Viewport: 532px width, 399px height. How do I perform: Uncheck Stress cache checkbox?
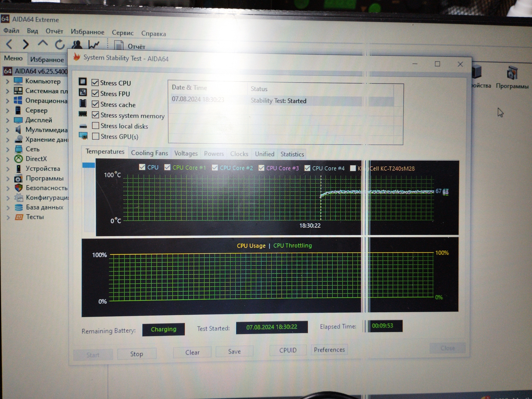click(95, 104)
